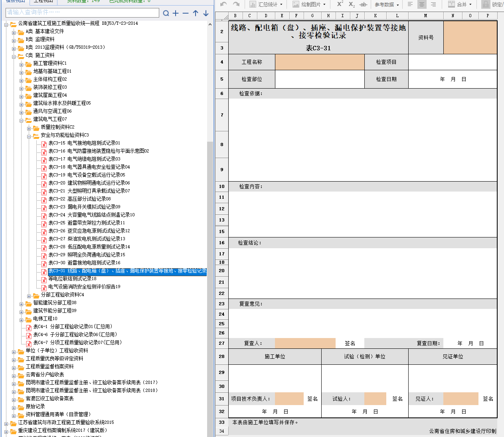Click the 智能建筑分部工程08 folder
The image size is (504, 437).
pos(55,303)
